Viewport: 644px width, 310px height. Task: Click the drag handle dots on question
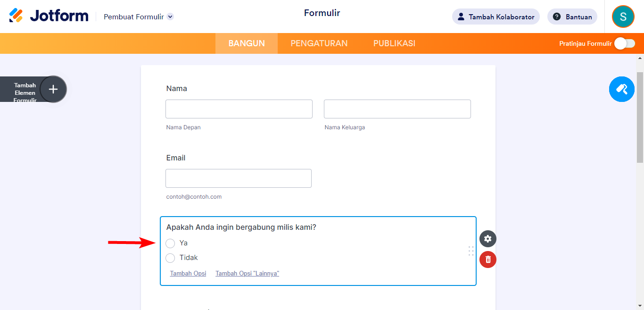click(x=471, y=251)
